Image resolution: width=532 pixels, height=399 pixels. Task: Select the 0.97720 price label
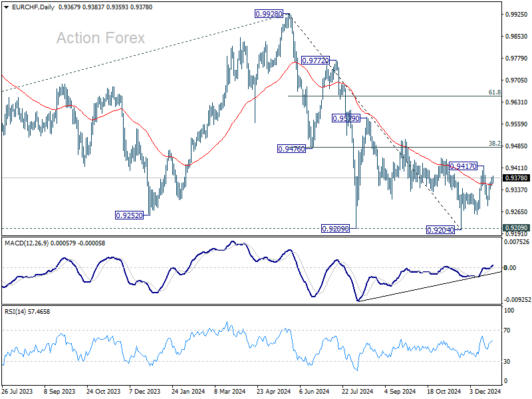click(315, 61)
